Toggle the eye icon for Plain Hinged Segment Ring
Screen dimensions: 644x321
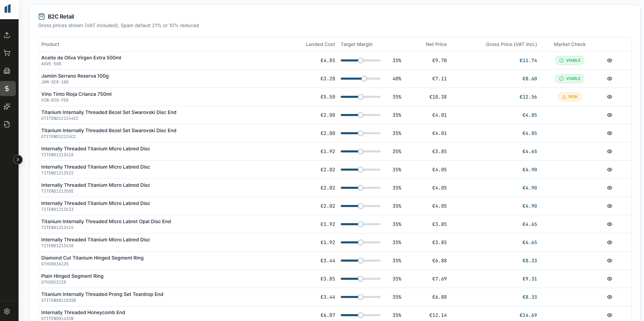[610, 279]
